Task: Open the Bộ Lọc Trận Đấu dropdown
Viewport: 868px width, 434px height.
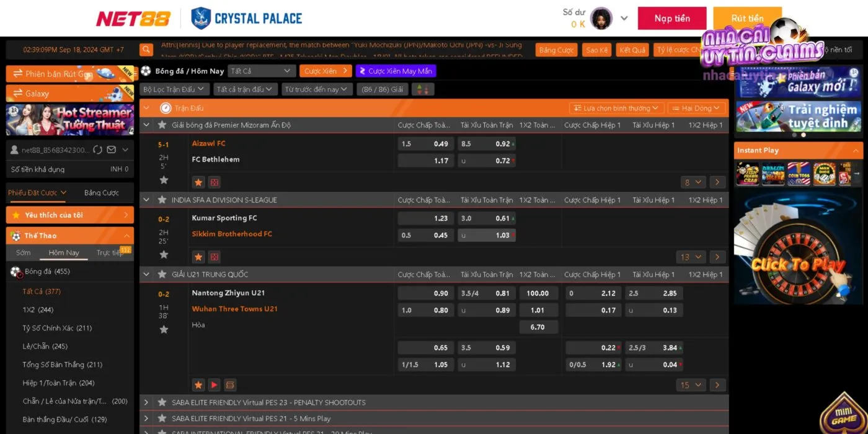Action: pyautogui.click(x=174, y=89)
